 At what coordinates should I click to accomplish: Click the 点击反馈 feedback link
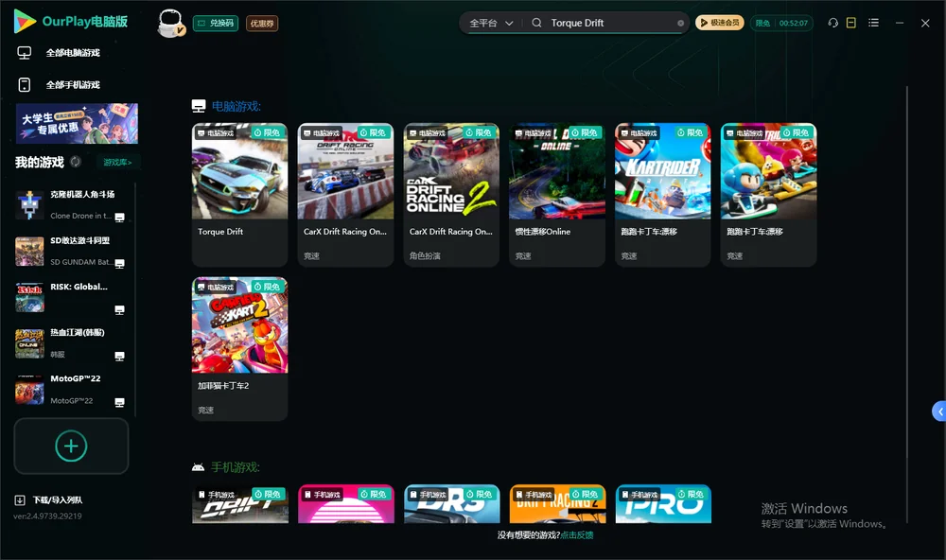(x=577, y=534)
